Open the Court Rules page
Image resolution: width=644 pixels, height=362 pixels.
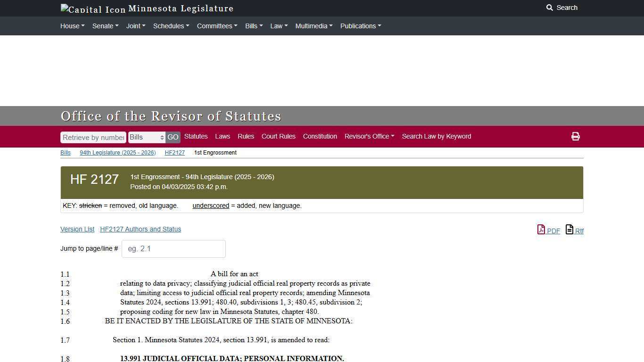click(278, 136)
